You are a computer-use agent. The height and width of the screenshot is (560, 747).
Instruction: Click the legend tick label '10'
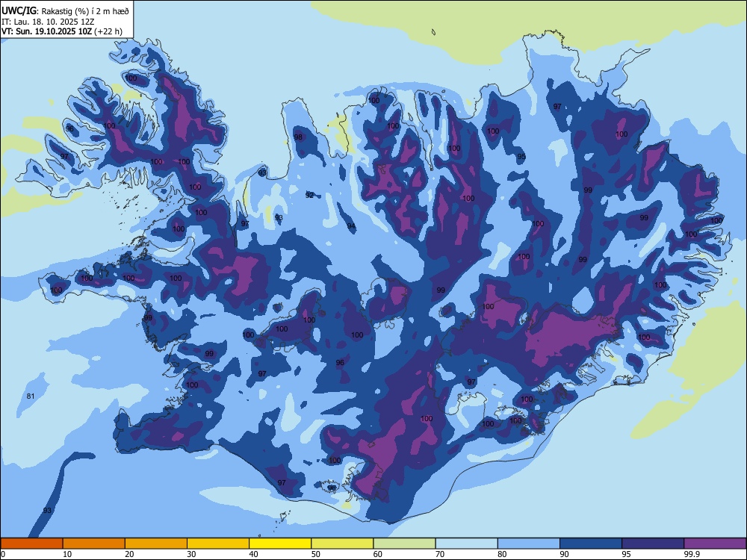[67, 554]
